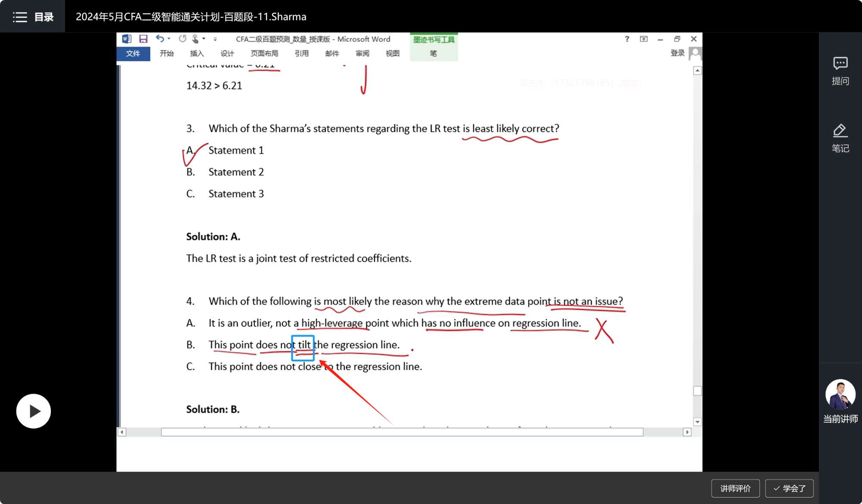Mark lesson as 学会了 learned
The image size is (862, 504).
789,488
